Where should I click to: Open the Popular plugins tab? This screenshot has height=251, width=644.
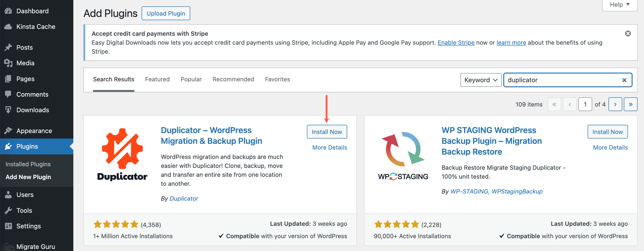pyautogui.click(x=191, y=79)
